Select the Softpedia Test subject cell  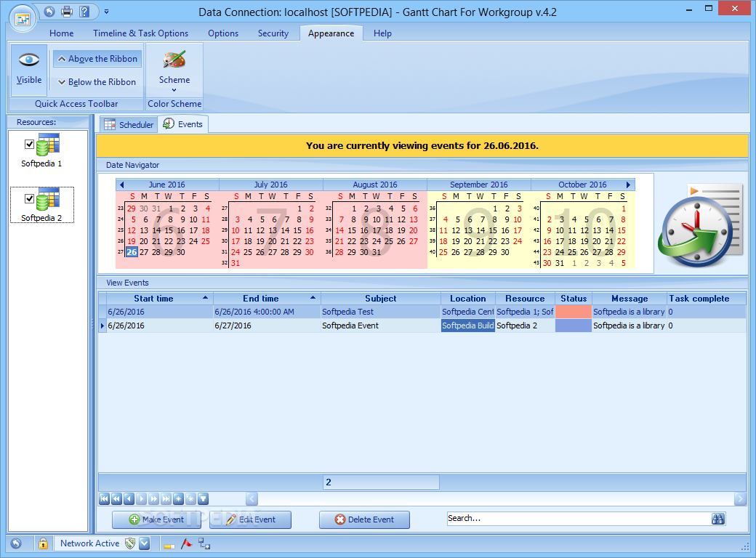(x=380, y=312)
